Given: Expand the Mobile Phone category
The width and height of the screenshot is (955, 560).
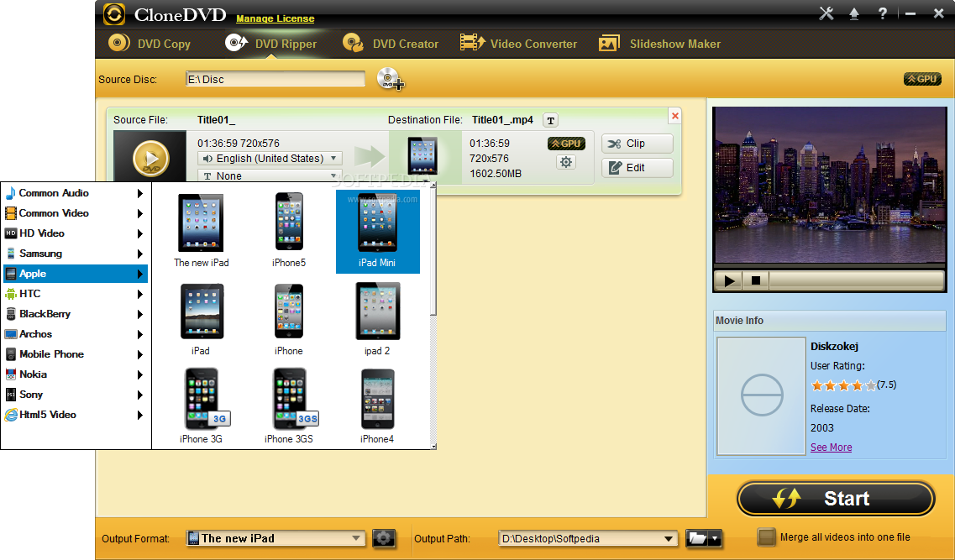Looking at the screenshot, I should (x=76, y=353).
